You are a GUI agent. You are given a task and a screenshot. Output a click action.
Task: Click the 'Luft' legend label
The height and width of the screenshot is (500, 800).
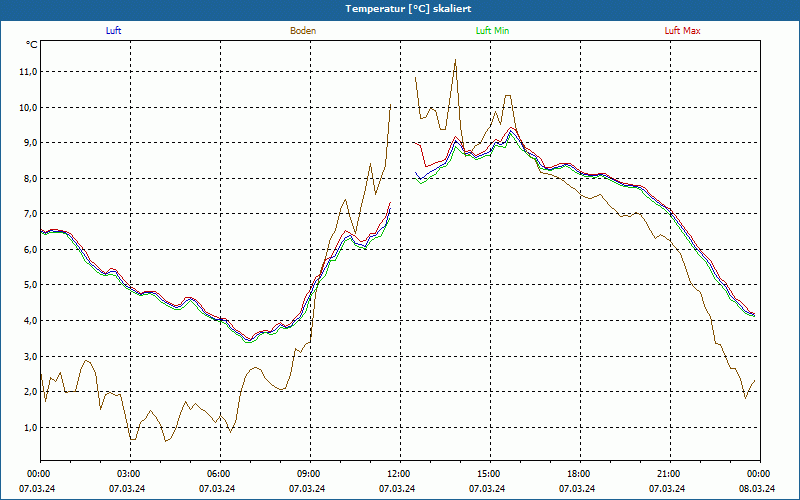(113, 31)
